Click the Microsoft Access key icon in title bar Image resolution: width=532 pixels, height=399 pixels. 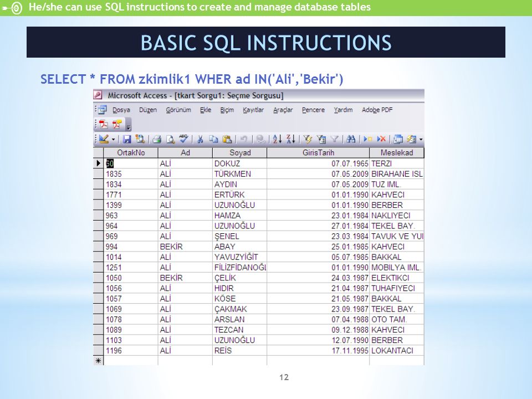pos(98,95)
